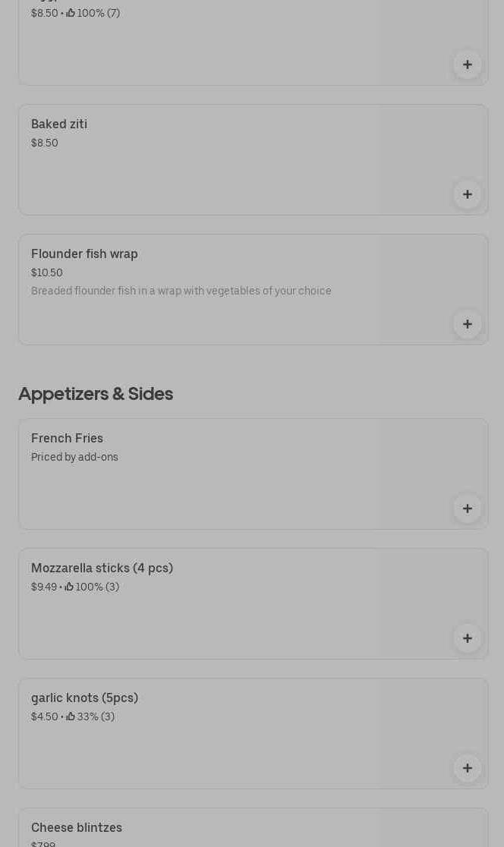The width and height of the screenshot is (504, 847).
Task: Add Mozzarella sticks using the plus icon
Action: (x=468, y=638)
